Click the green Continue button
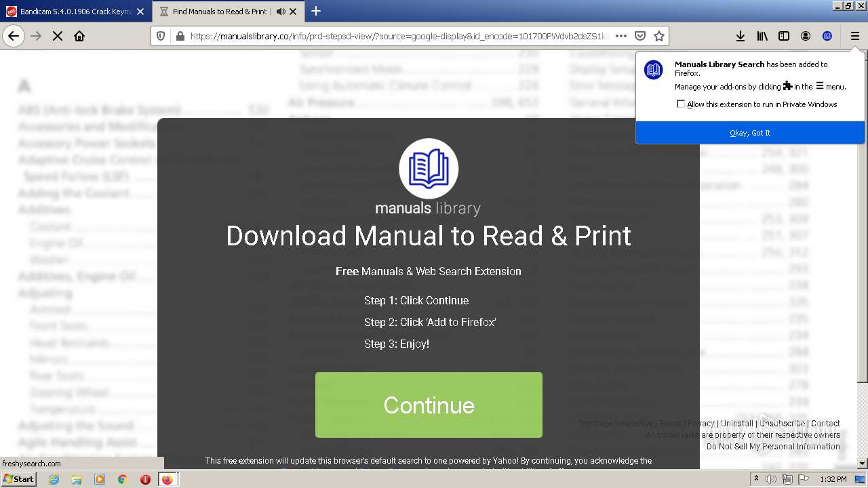868x488 pixels. pos(429,405)
